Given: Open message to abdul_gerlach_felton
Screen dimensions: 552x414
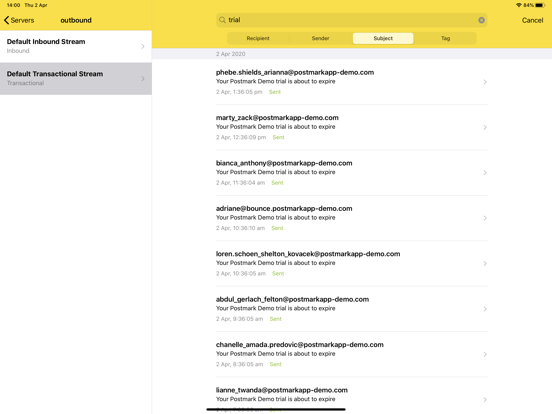Looking at the screenshot, I should pyautogui.click(x=351, y=309).
